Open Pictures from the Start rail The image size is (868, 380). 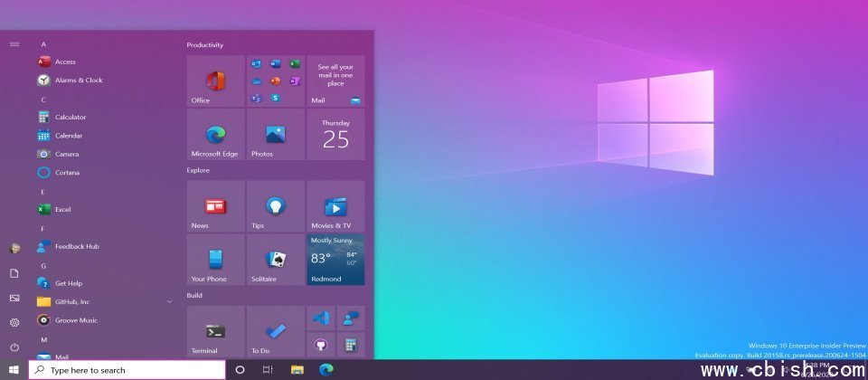point(15,298)
